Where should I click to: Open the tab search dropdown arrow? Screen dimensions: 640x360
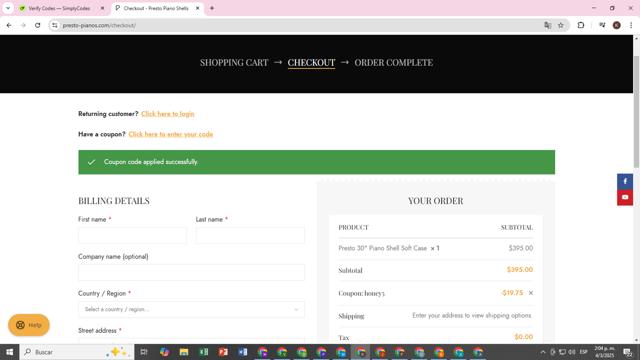click(x=8, y=8)
